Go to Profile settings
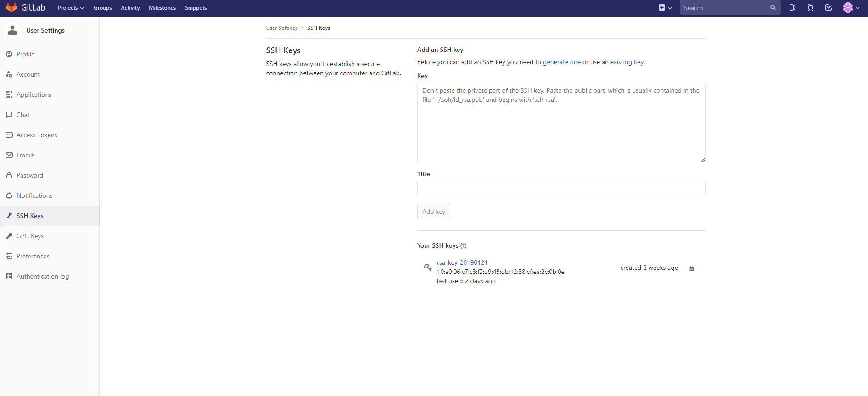This screenshot has width=868, height=396. 50,54
